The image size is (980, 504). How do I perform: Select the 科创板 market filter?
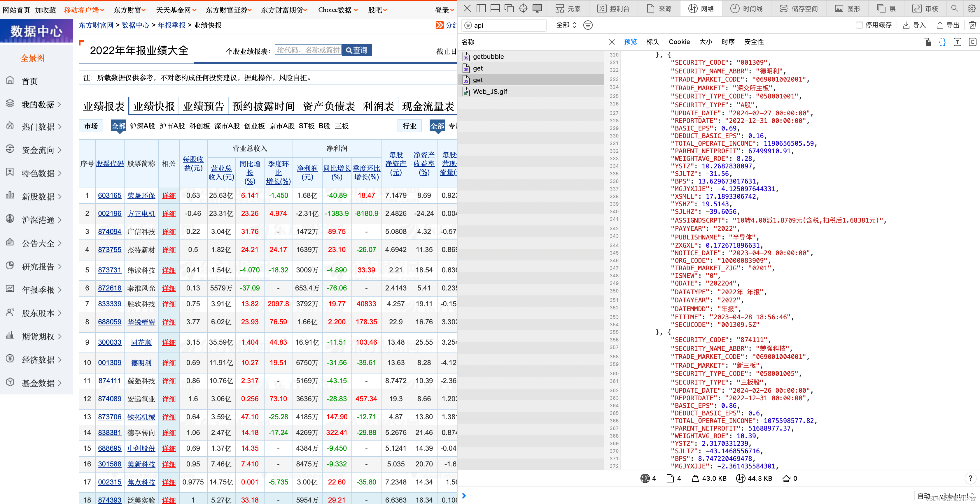point(199,126)
